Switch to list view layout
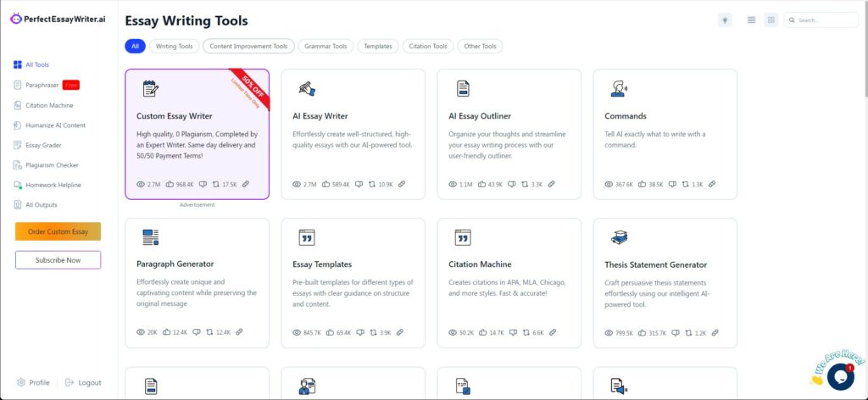This screenshot has height=400, width=868. 751,20
